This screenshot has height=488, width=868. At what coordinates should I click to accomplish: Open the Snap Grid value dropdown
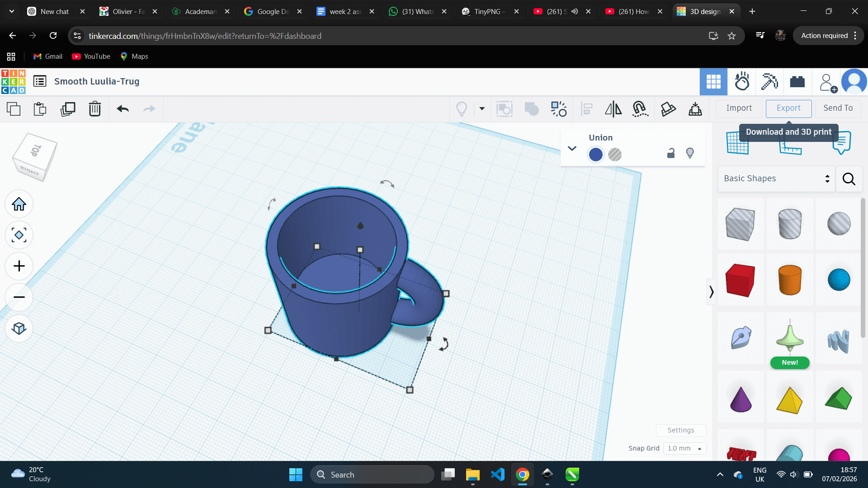pyautogui.click(x=684, y=448)
